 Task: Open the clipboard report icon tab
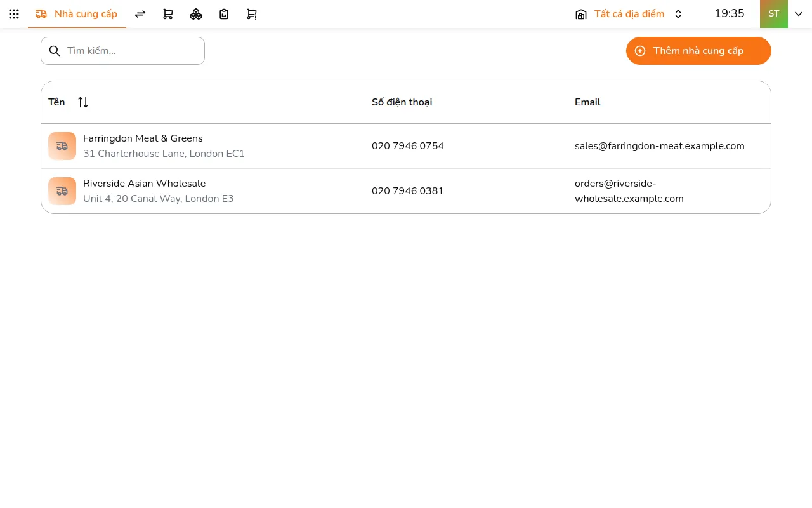[224, 14]
